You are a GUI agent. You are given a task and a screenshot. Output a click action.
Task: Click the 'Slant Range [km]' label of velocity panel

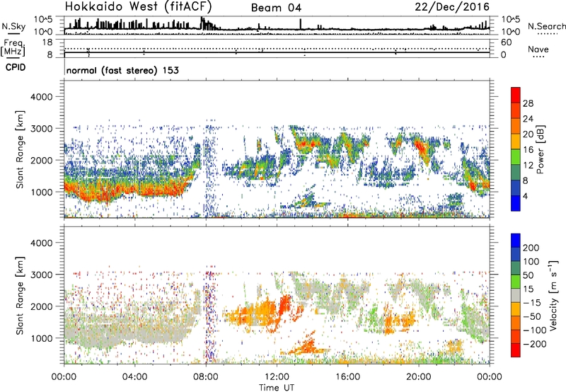20,296
